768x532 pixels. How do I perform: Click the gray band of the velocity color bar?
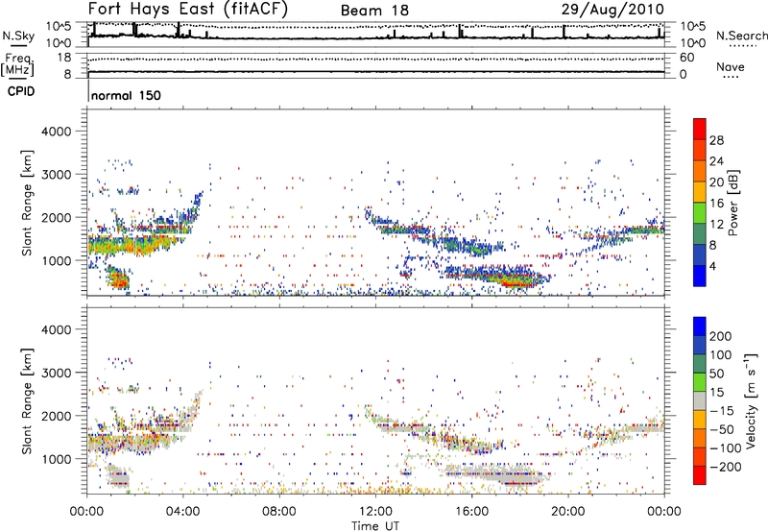(x=700, y=400)
